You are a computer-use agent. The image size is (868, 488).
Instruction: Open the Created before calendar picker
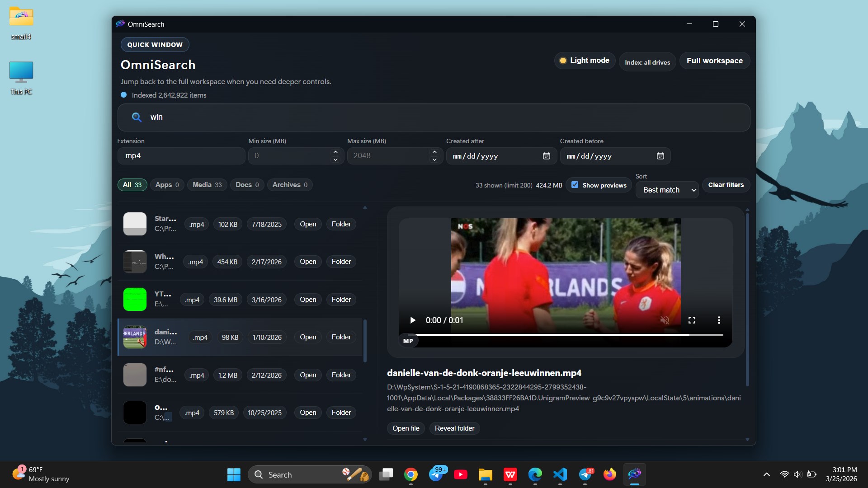pos(660,156)
